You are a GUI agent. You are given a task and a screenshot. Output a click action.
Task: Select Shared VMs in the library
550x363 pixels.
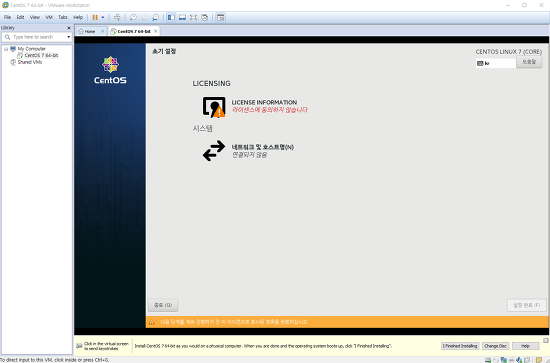click(x=26, y=62)
